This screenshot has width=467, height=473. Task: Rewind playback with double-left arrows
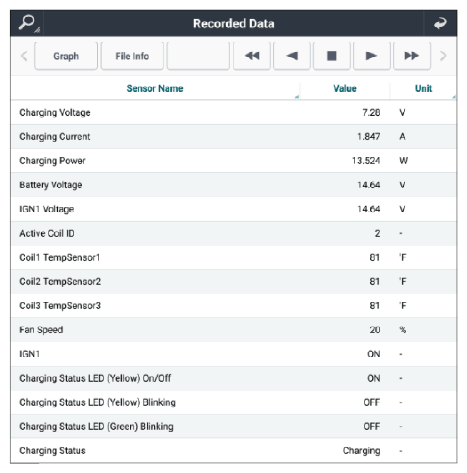[252, 56]
